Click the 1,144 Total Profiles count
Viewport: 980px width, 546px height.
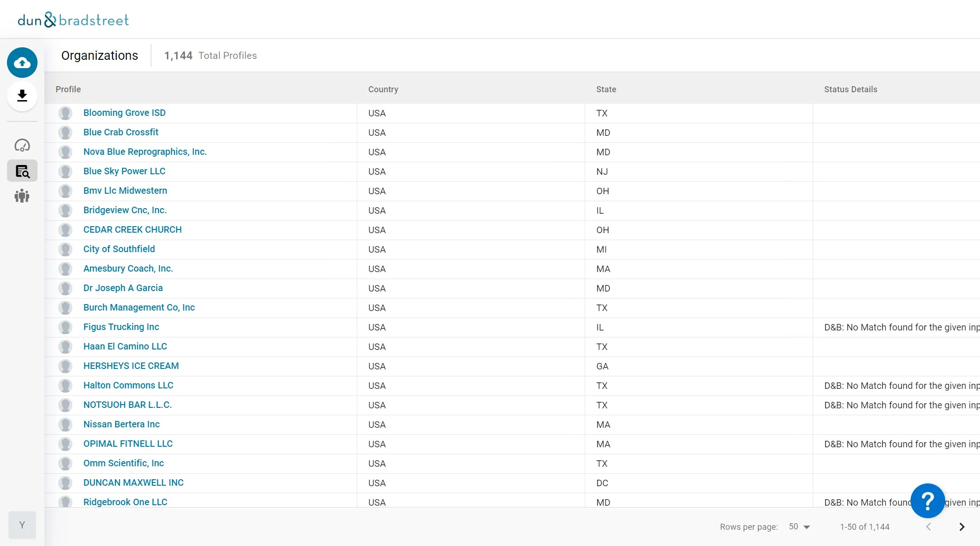(x=210, y=56)
